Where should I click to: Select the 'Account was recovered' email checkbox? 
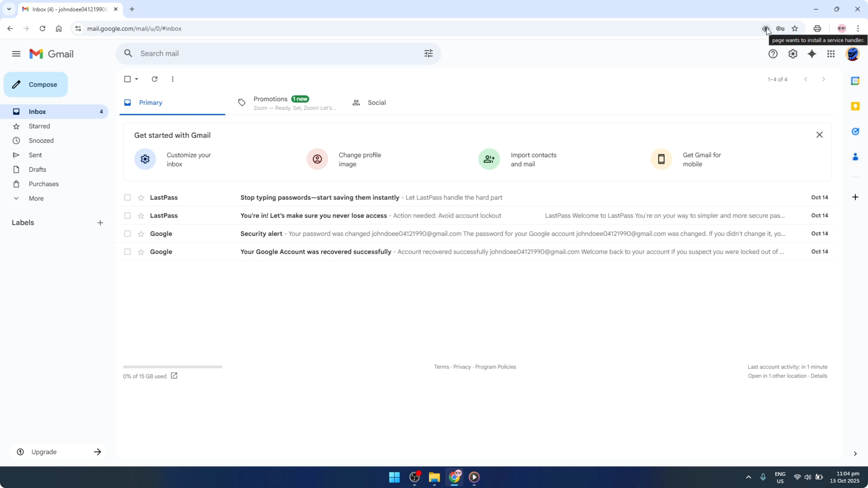pyautogui.click(x=127, y=252)
